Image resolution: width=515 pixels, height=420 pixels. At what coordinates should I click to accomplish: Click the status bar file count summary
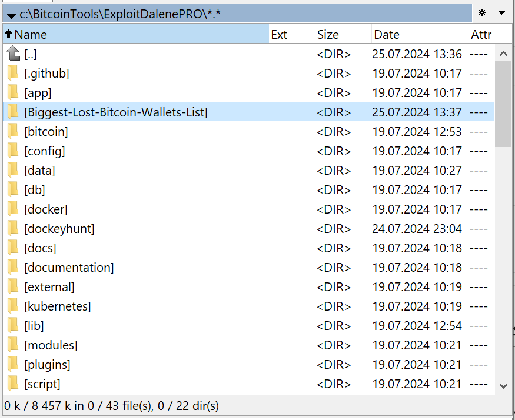coord(111,406)
